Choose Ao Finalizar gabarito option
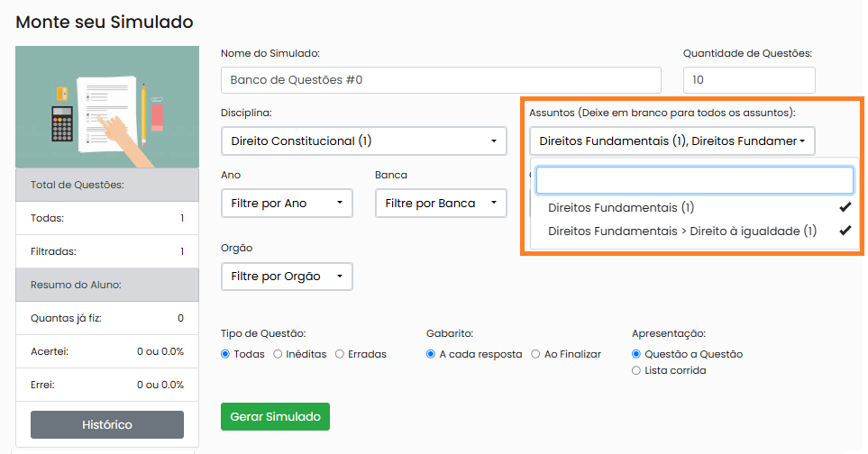 click(x=535, y=354)
